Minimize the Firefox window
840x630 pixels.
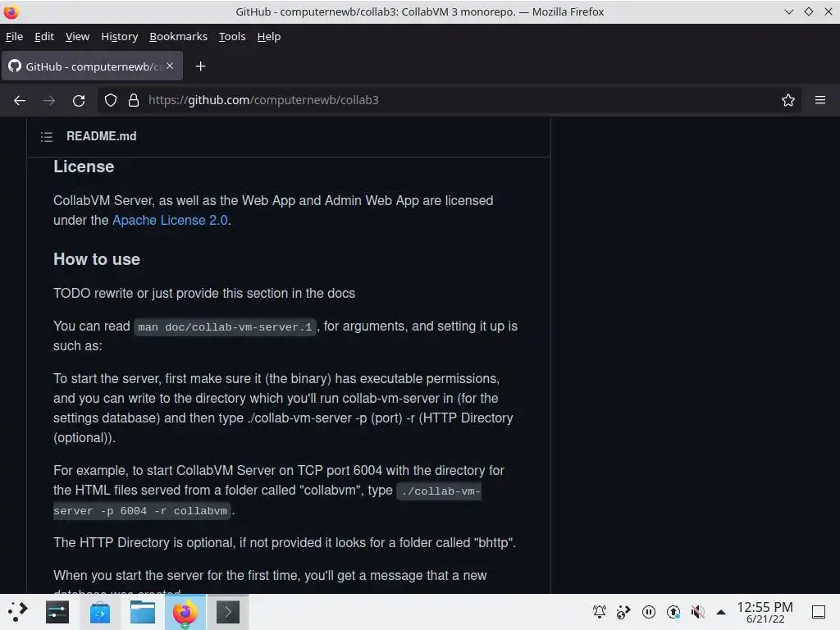click(x=788, y=11)
